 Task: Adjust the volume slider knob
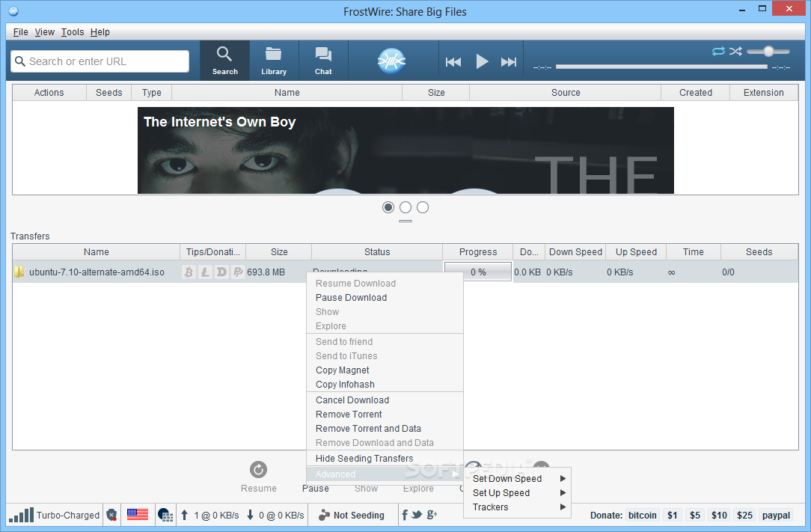pos(768,51)
